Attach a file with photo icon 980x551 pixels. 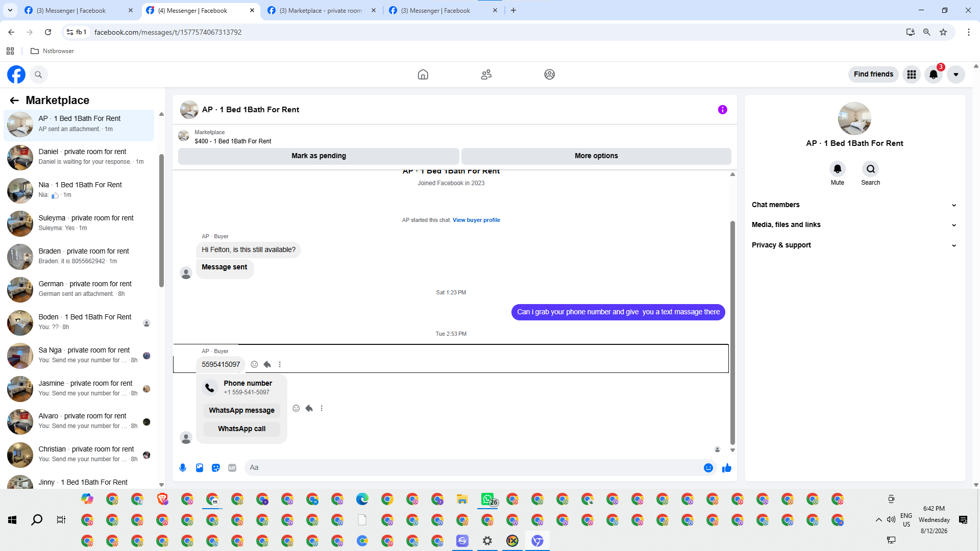(200, 468)
